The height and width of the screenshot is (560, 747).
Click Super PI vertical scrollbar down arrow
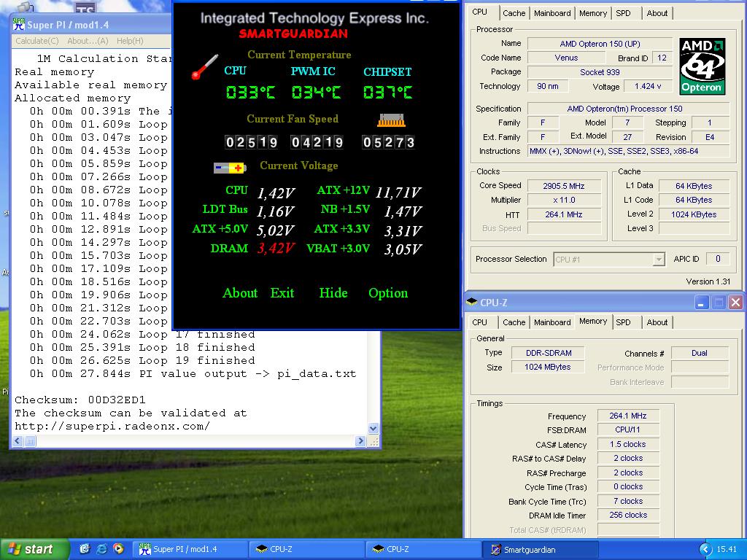click(373, 428)
